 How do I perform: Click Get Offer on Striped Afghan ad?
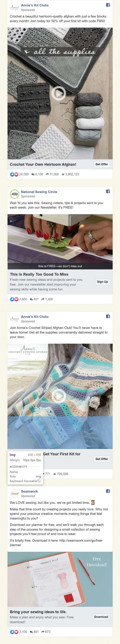102,459
